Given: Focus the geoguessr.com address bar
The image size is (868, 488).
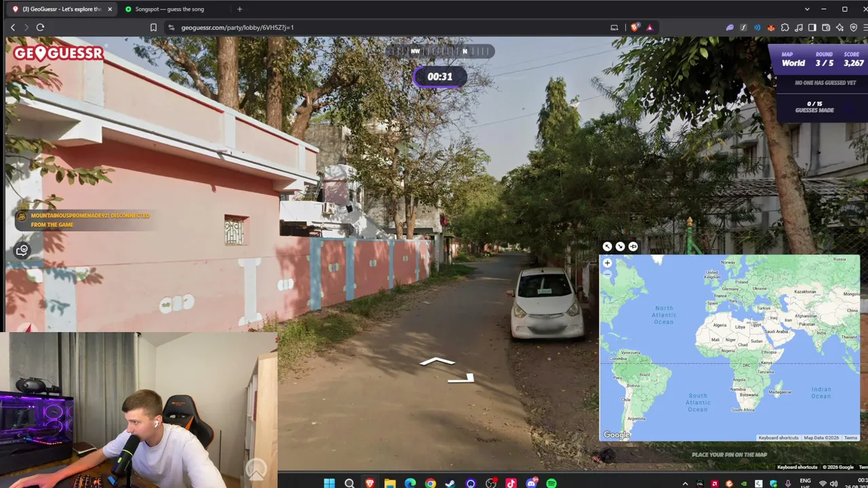Looking at the screenshot, I should [x=387, y=27].
